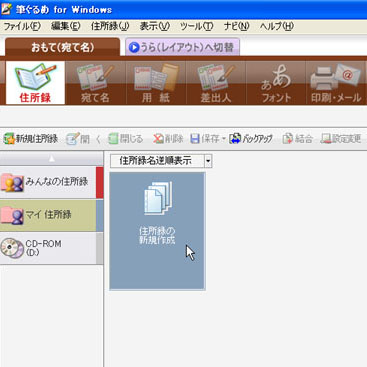
Task: Click the 新規住所録 toolbar button
Action: coord(31,139)
